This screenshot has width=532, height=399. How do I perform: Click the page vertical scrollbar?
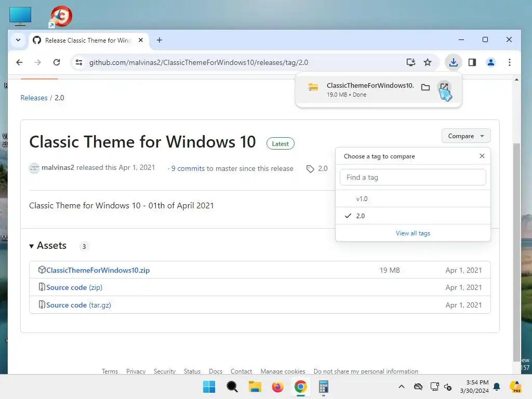point(516,252)
